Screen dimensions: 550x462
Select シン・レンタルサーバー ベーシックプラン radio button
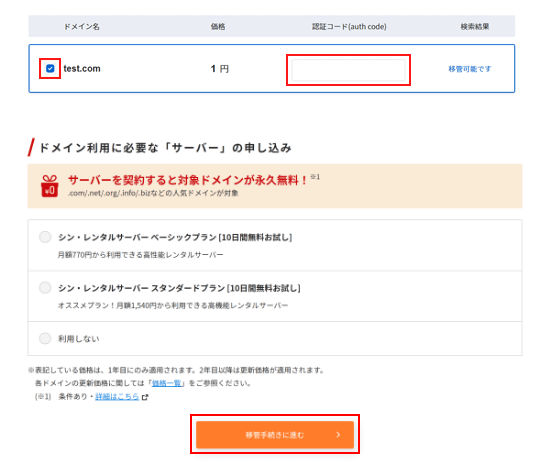pos(45,237)
